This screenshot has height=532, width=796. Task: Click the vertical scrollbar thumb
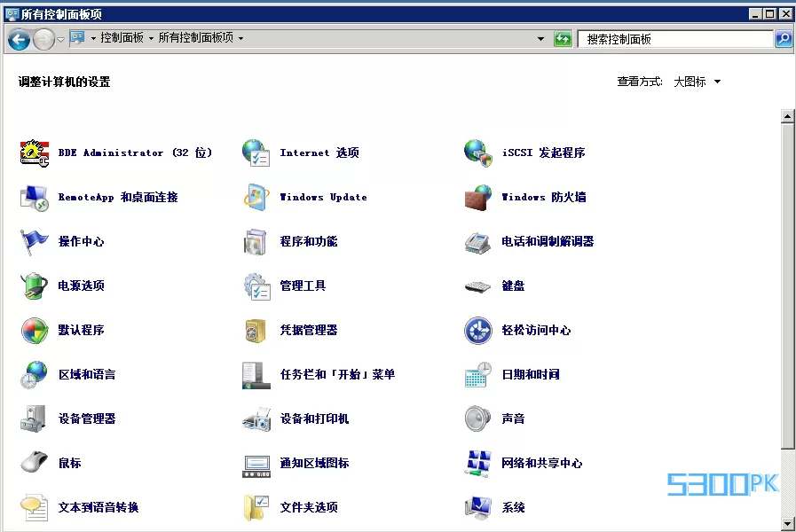tap(787, 286)
